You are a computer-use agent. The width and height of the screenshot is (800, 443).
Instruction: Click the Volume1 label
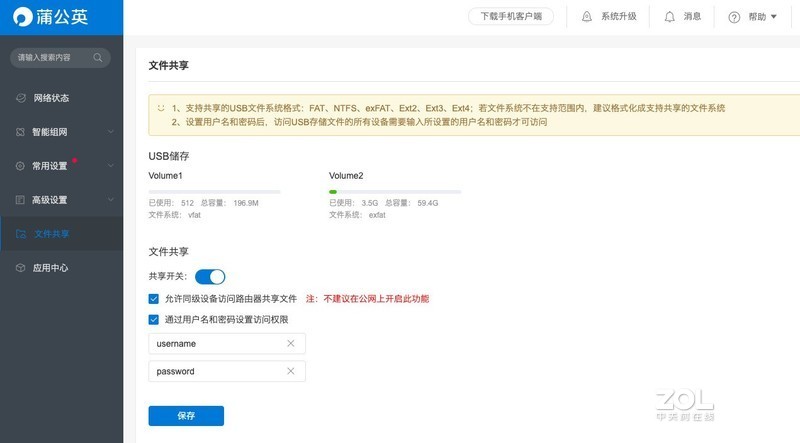point(165,176)
